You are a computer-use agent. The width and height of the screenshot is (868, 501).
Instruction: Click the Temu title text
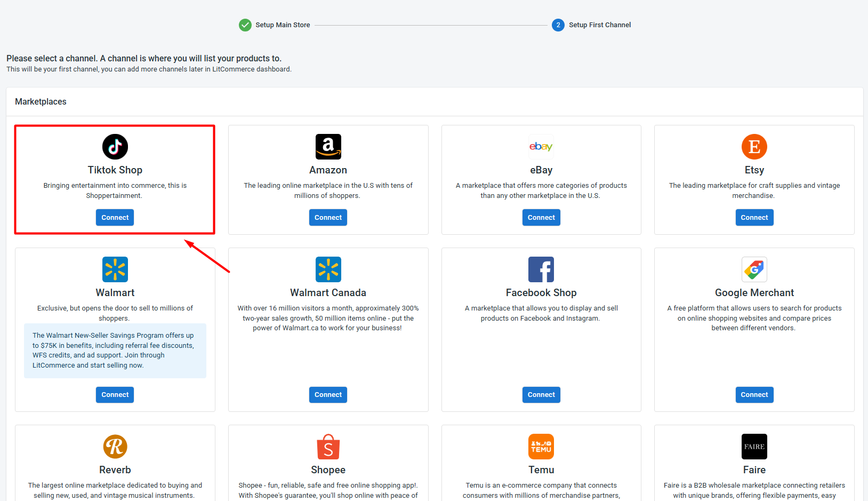click(x=541, y=470)
